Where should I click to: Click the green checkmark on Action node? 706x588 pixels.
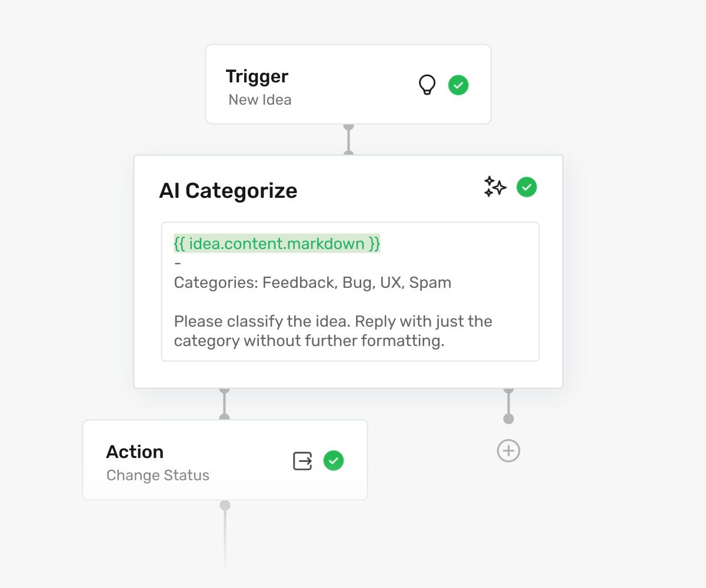point(334,460)
